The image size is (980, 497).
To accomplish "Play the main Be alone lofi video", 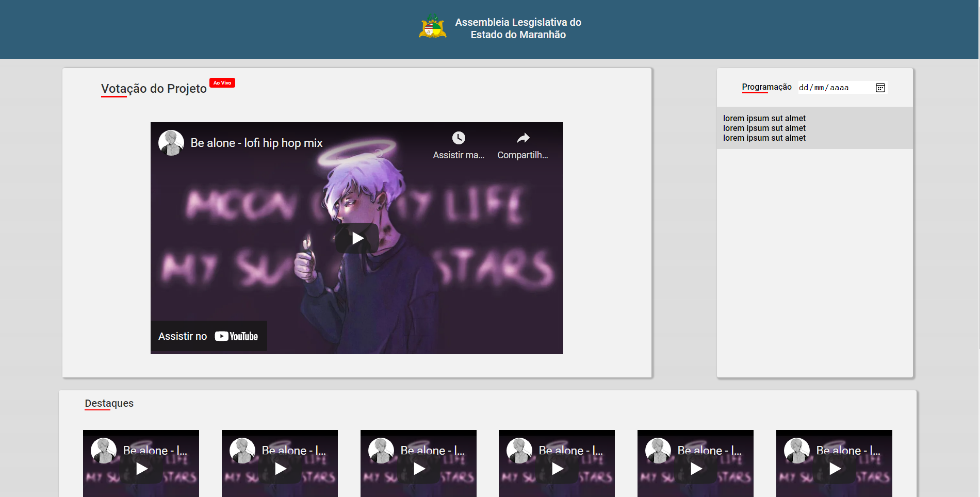I will coord(357,238).
